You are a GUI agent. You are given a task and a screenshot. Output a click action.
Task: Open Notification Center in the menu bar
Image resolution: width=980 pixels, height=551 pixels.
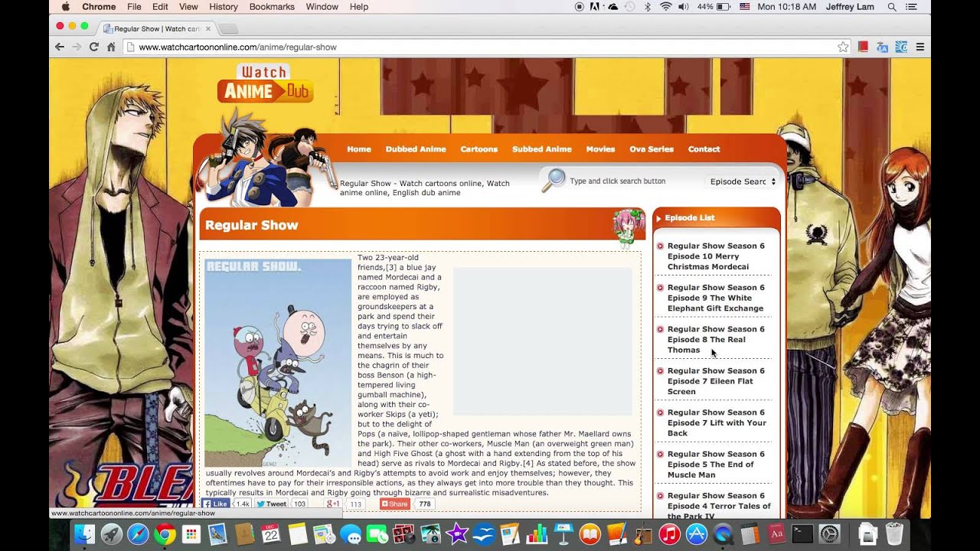point(911,7)
